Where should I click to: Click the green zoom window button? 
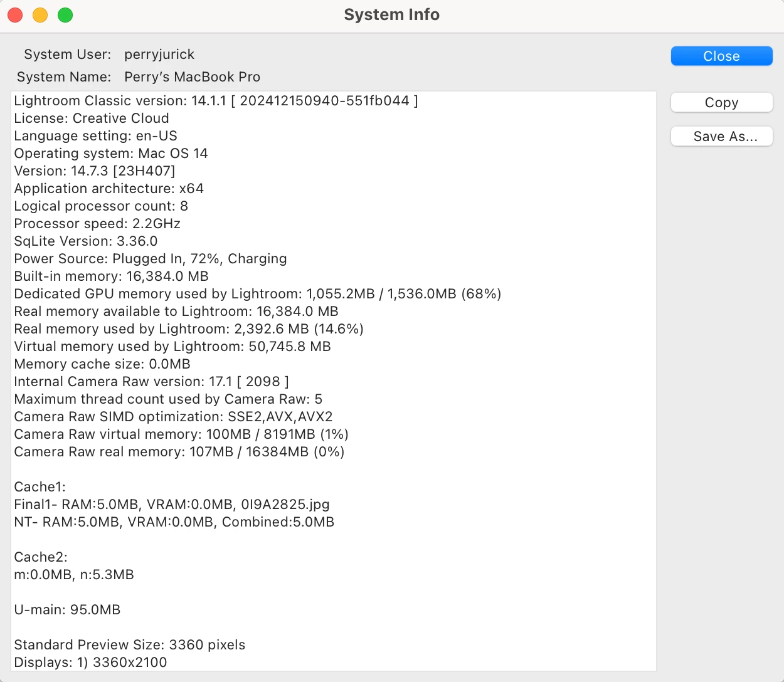point(65,15)
